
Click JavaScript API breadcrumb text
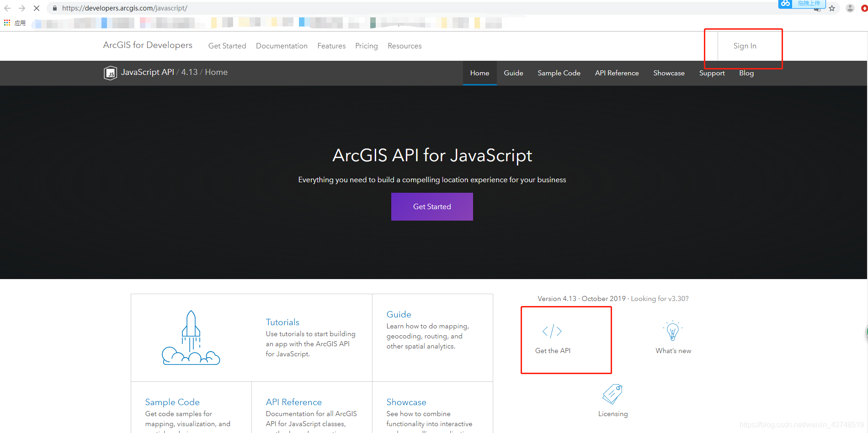click(x=147, y=72)
